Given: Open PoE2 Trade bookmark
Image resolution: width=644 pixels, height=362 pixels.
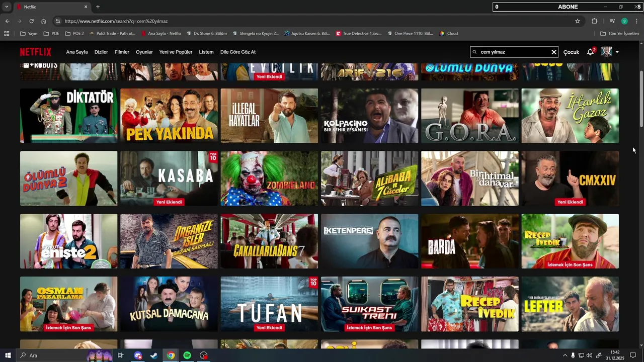Looking at the screenshot, I should 112,34.
